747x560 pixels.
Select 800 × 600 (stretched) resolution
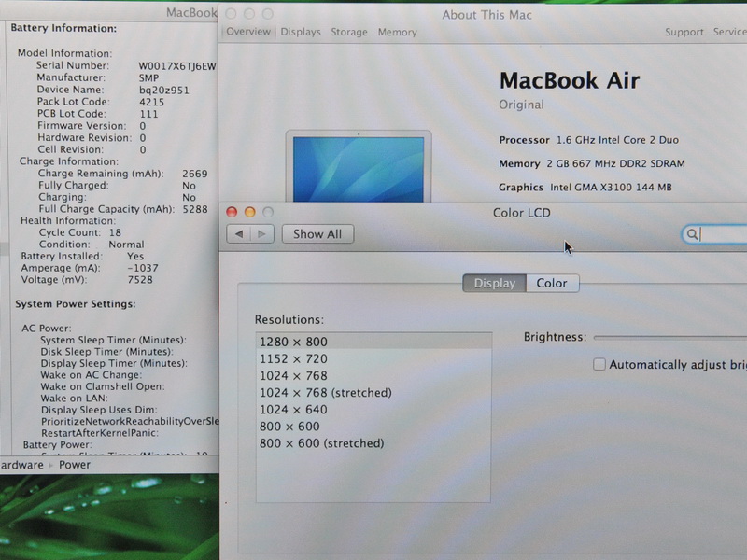(374, 443)
